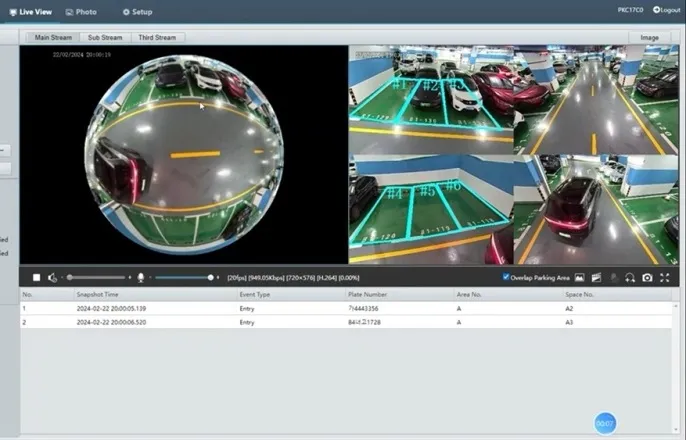Click the fisheye camera view
This screenshot has height=440, width=686.
pyautogui.click(x=184, y=154)
